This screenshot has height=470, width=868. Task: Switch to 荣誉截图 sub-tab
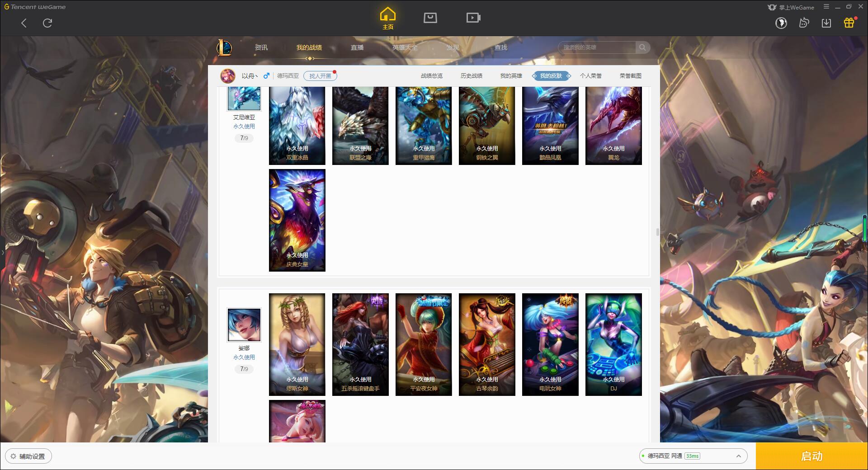[x=631, y=76]
